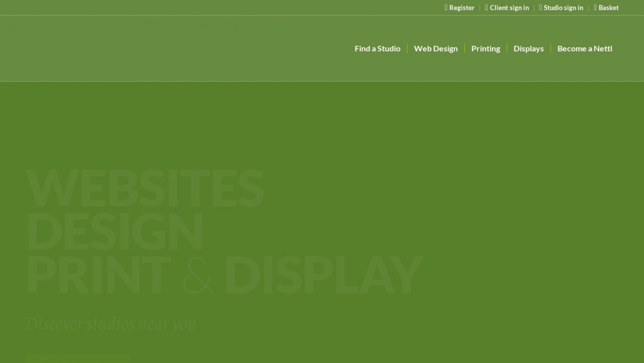Select Printing from the nav menu

[x=485, y=48]
